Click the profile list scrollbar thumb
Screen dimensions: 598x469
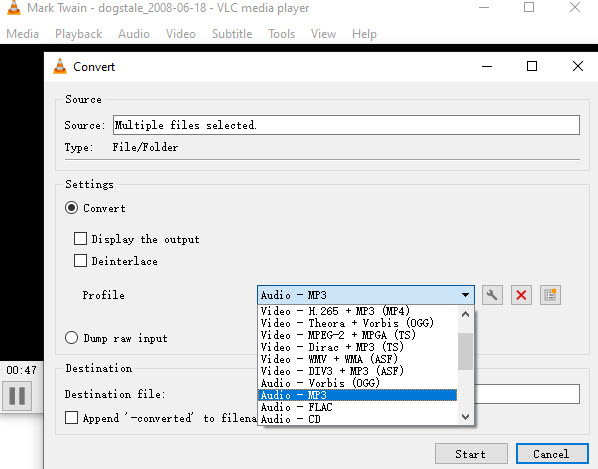465,351
